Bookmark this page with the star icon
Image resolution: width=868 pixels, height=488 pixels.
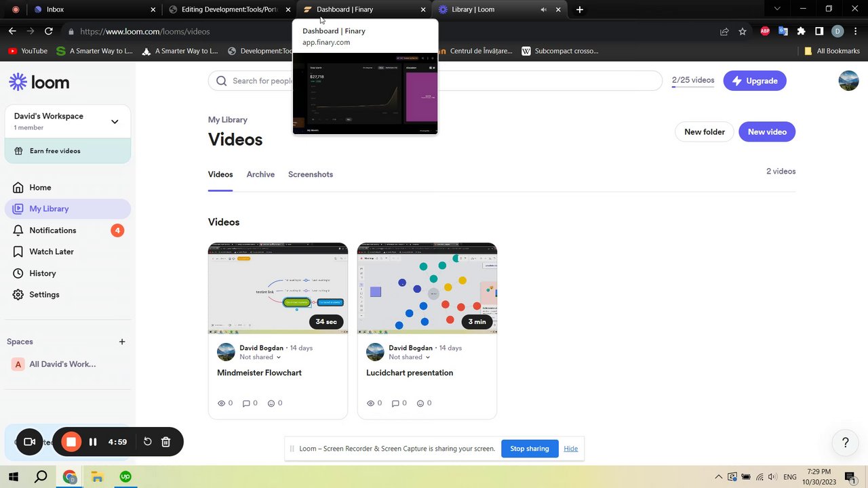[743, 31]
